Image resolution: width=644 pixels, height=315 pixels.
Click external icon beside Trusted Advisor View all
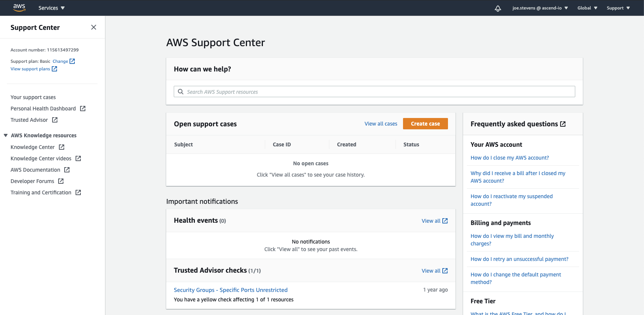pos(445,271)
